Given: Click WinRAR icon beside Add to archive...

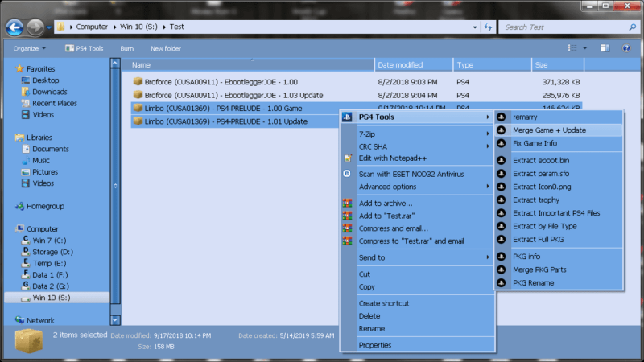Looking at the screenshot, I should point(348,204).
